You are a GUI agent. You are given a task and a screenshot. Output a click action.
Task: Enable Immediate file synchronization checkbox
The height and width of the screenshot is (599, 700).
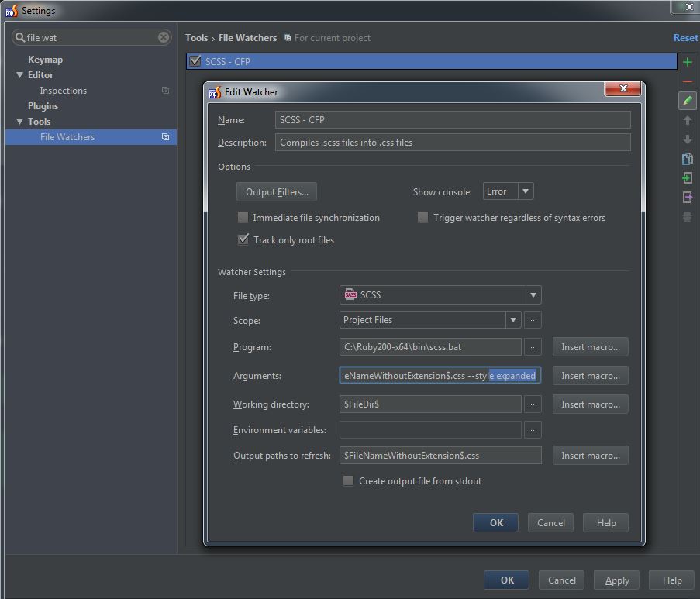pyautogui.click(x=243, y=218)
